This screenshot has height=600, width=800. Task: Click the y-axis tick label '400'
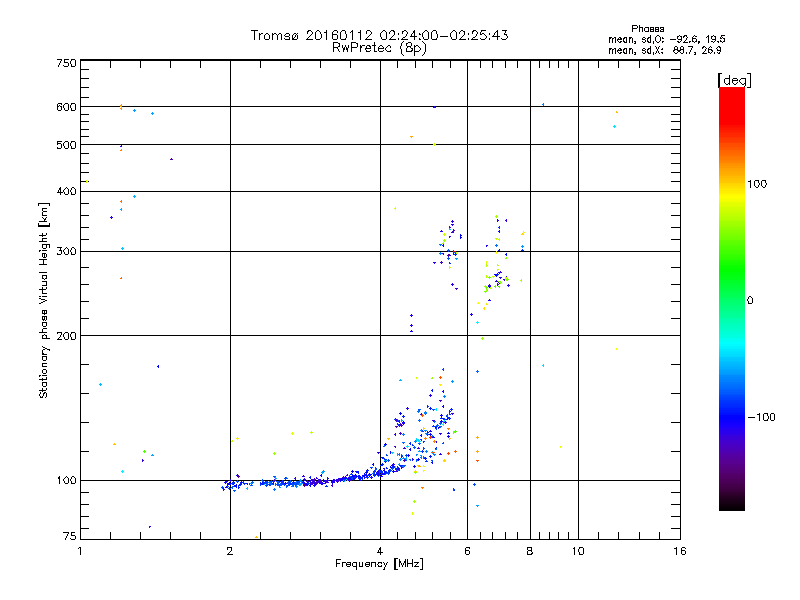coord(67,191)
